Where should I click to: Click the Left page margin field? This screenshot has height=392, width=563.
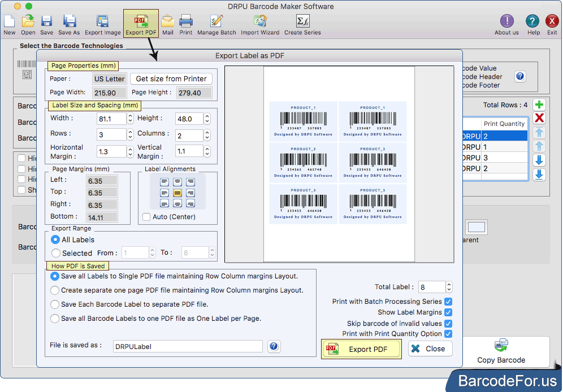point(102,181)
